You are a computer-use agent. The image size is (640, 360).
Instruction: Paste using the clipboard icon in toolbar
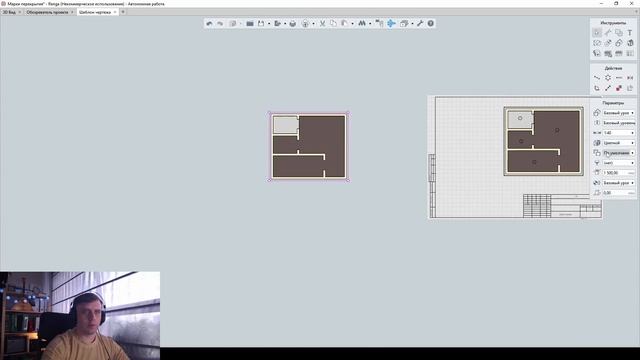[x=344, y=24]
